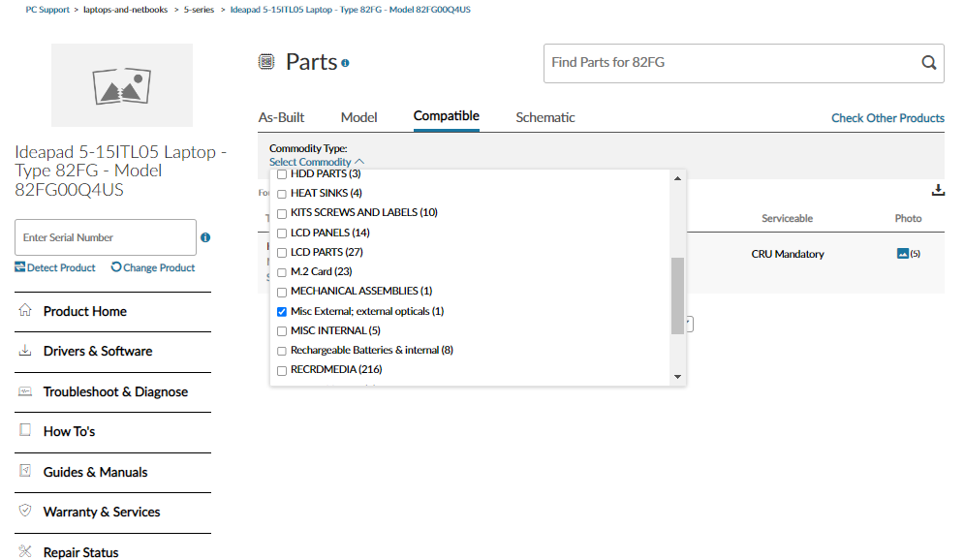The image size is (964, 560).
Task: Check MECHANICAL ASSEMBLIES (1) checkbox
Action: click(x=282, y=292)
